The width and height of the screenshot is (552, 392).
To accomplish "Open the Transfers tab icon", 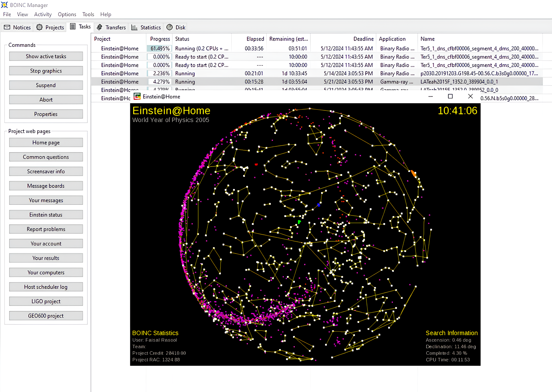I will click(x=100, y=27).
